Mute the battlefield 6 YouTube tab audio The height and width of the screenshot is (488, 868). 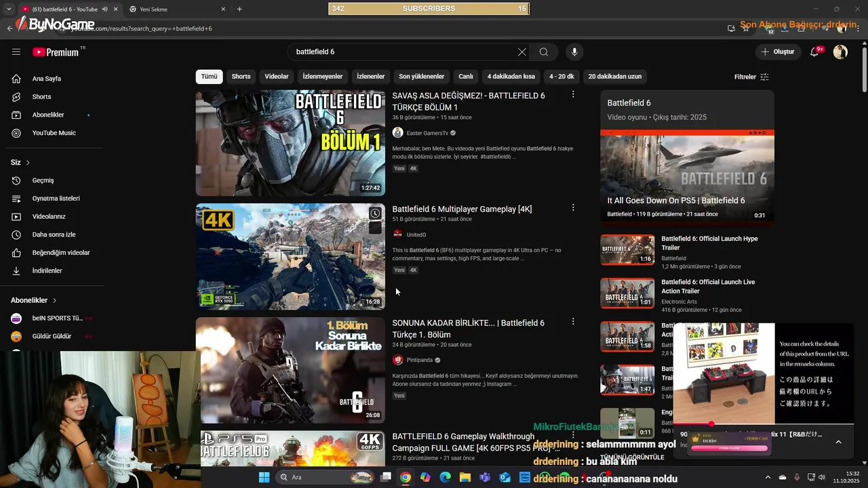click(x=104, y=9)
